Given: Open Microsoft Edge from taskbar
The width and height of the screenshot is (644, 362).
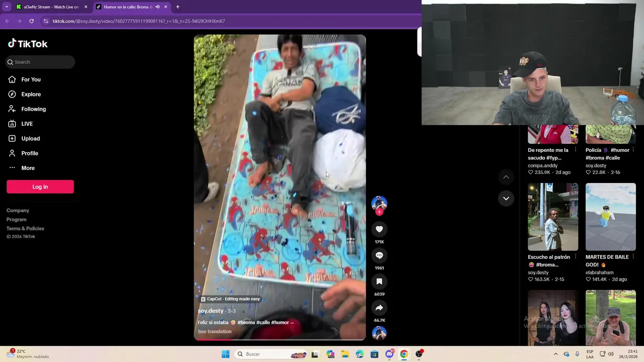Looking at the screenshot, I should pyautogui.click(x=360, y=354).
